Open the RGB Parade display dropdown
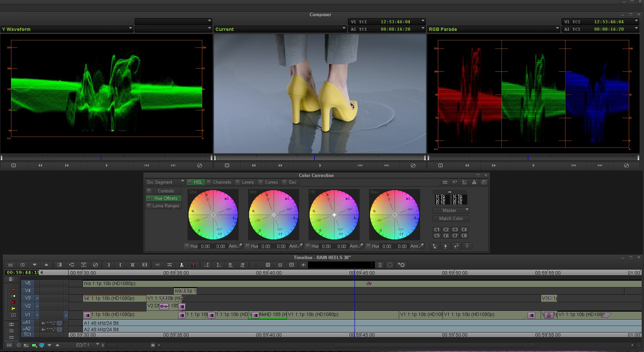 coord(494,29)
